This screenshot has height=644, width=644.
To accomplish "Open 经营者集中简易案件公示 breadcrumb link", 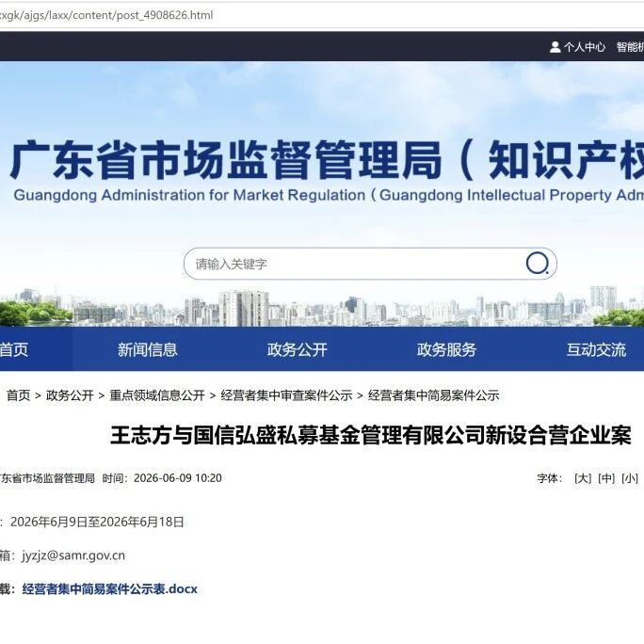I will tap(434, 395).
